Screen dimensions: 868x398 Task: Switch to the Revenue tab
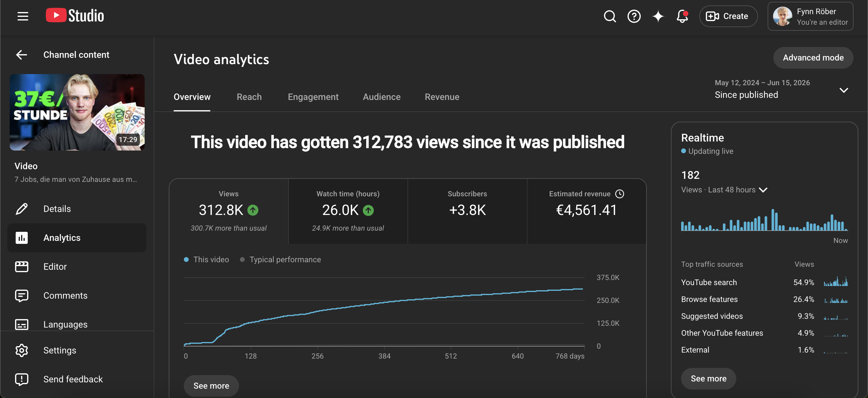click(442, 97)
